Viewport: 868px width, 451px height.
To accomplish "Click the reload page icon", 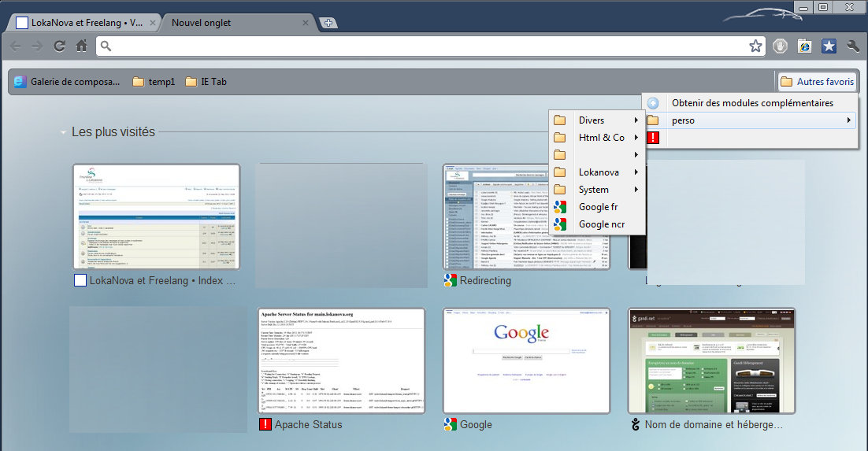I will coord(59,46).
